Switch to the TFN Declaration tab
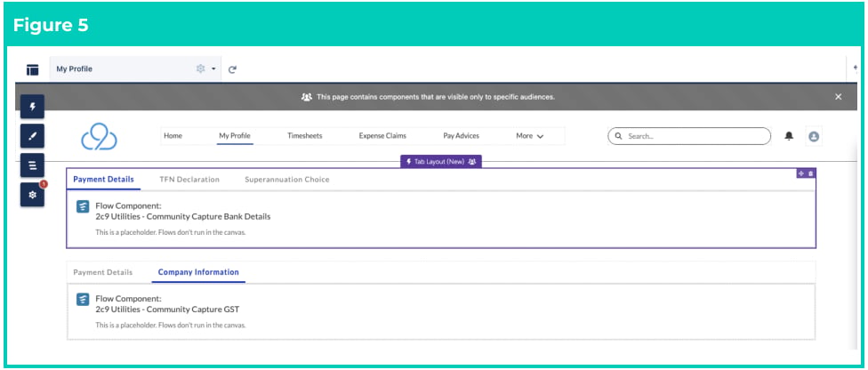Screen dimensions: 868x370 [x=189, y=180]
